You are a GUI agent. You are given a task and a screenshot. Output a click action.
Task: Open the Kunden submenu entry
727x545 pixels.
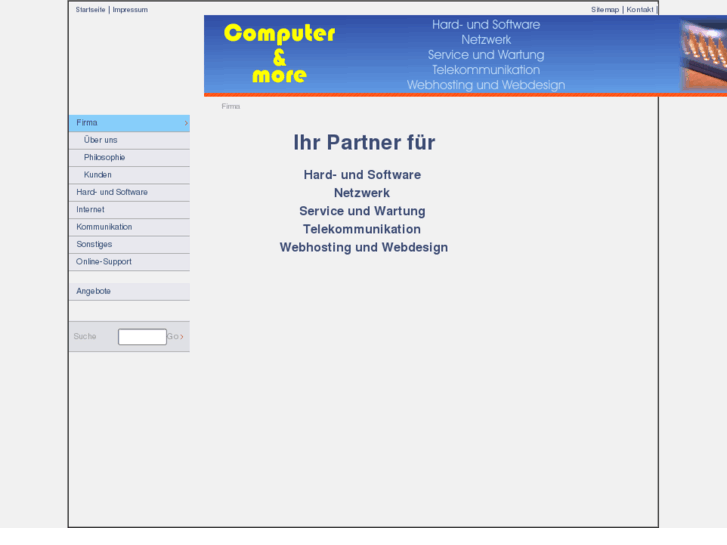[x=129, y=175]
